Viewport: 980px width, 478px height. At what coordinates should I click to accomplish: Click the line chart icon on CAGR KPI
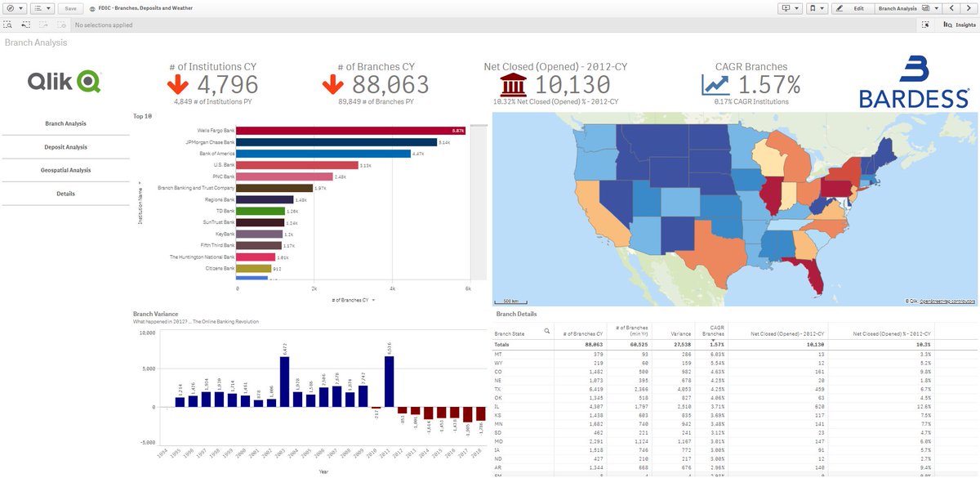click(x=715, y=84)
